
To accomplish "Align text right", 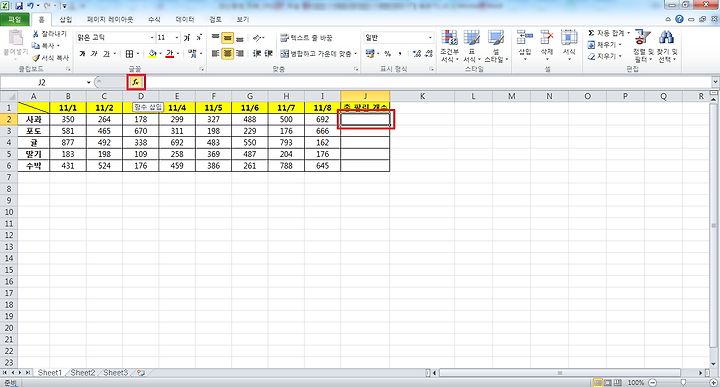I will tap(239, 54).
